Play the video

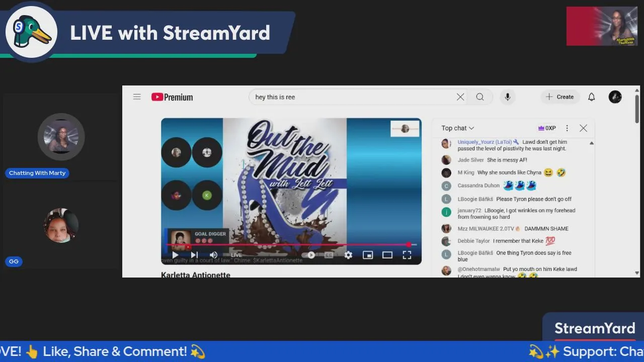175,255
